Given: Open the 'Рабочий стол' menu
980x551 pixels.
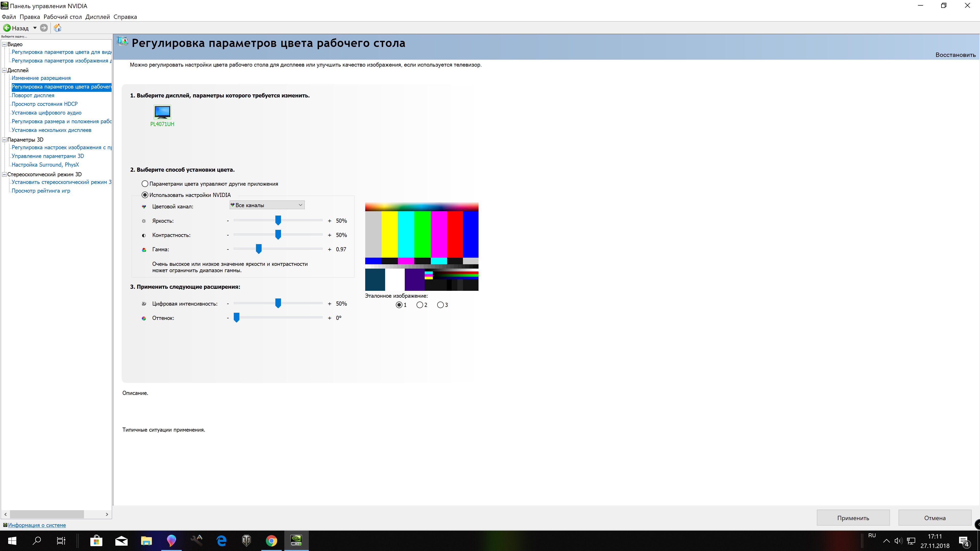Looking at the screenshot, I should pyautogui.click(x=62, y=17).
